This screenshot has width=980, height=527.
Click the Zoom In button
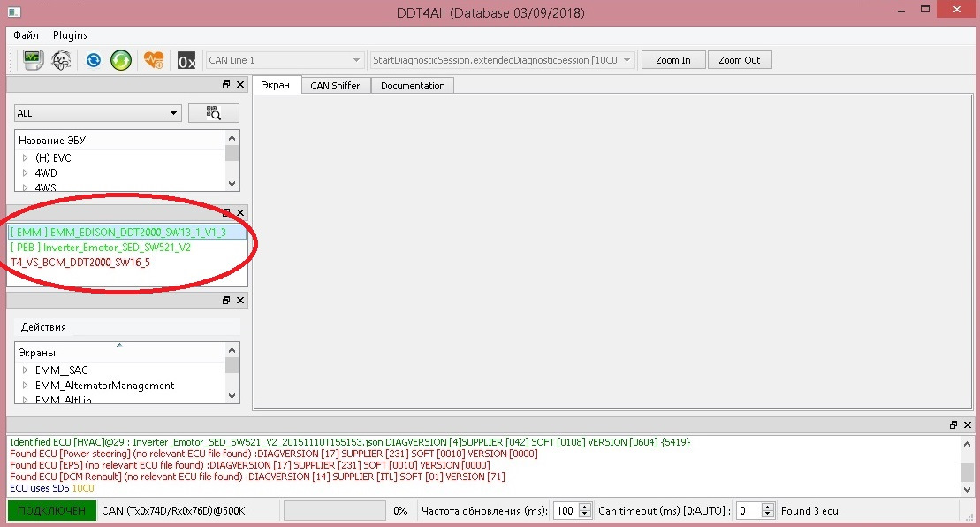point(673,60)
